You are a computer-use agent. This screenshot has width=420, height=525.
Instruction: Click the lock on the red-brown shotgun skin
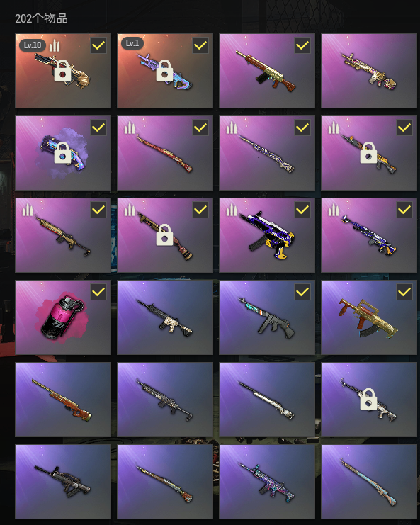tap(164, 235)
